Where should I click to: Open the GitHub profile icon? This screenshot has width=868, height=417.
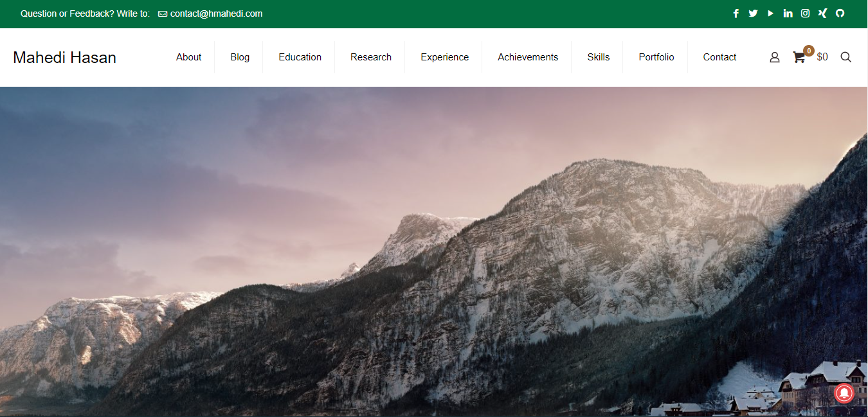(x=840, y=13)
